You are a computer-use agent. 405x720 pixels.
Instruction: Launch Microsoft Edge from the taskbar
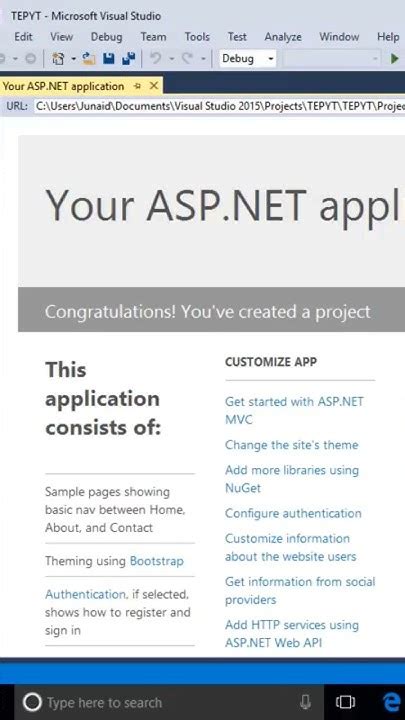point(393,702)
